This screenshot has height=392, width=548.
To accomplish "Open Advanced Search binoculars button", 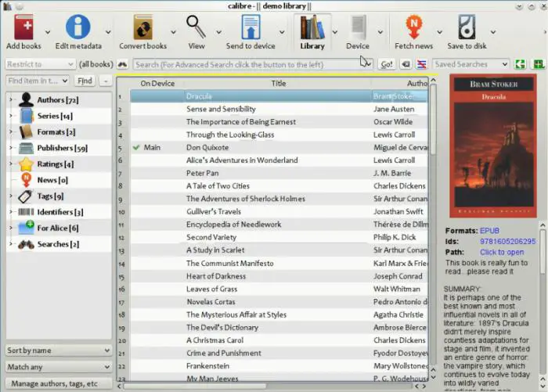I will pyautogui.click(x=122, y=64).
